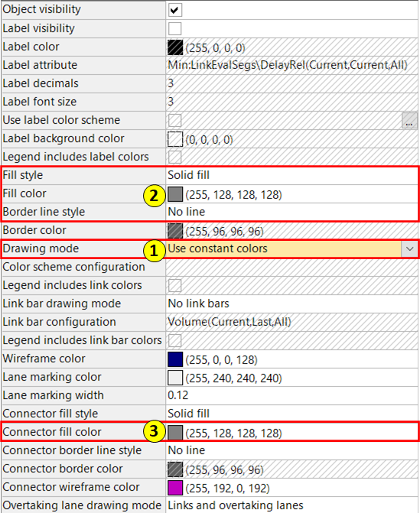Click Connector wireframe color value (255, 192, 0, 192)

[x=227, y=488]
